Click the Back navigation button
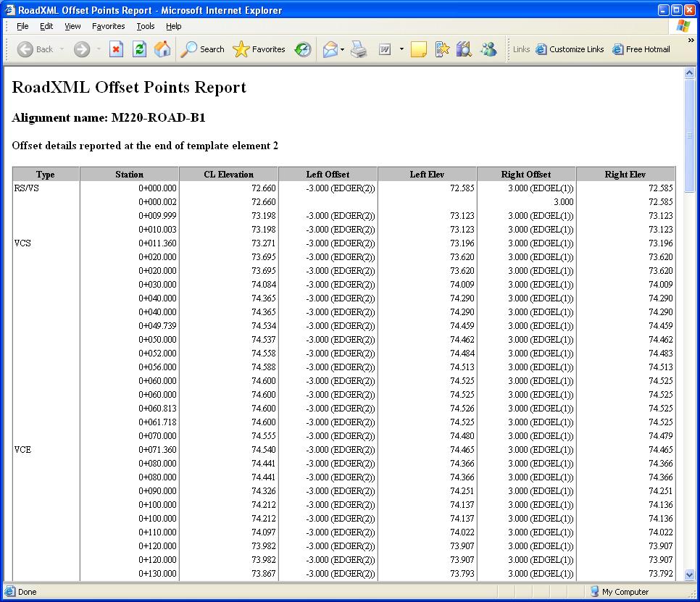 click(x=36, y=49)
